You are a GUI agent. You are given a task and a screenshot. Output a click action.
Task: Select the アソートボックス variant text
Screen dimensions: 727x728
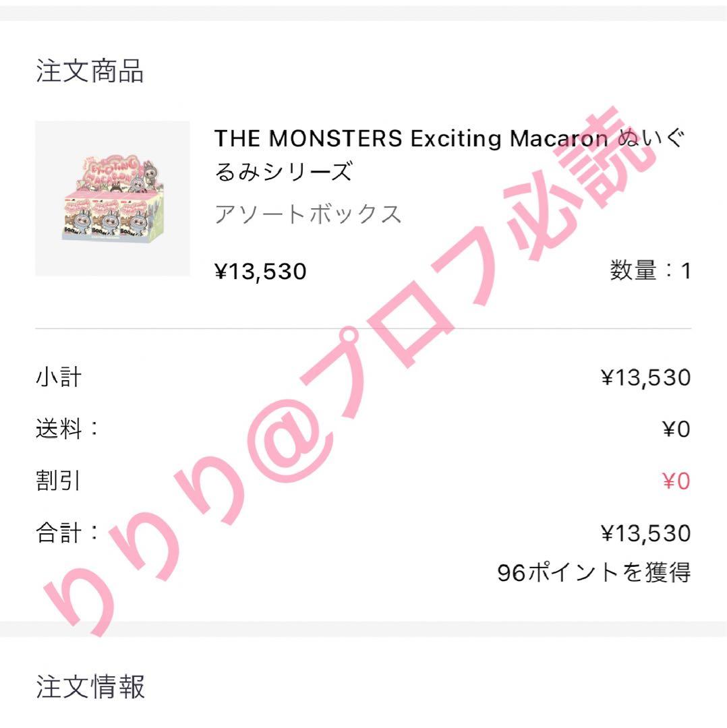[308, 214]
